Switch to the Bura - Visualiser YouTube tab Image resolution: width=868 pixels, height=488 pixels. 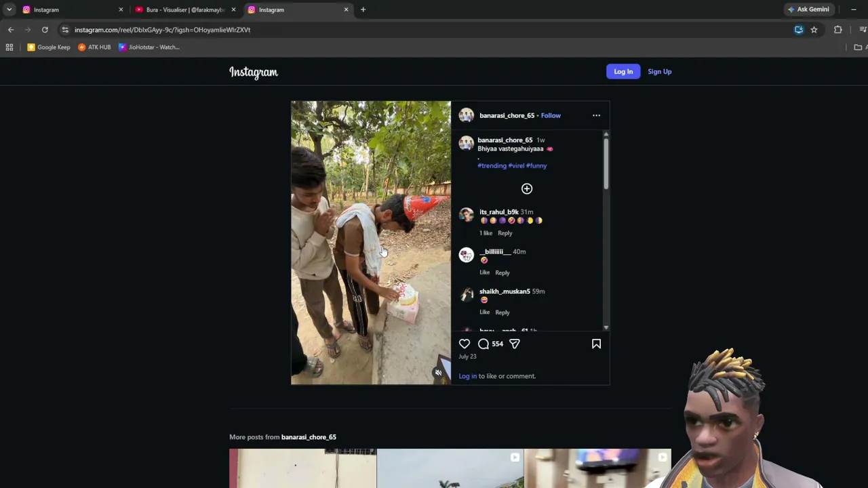tap(184, 9)
